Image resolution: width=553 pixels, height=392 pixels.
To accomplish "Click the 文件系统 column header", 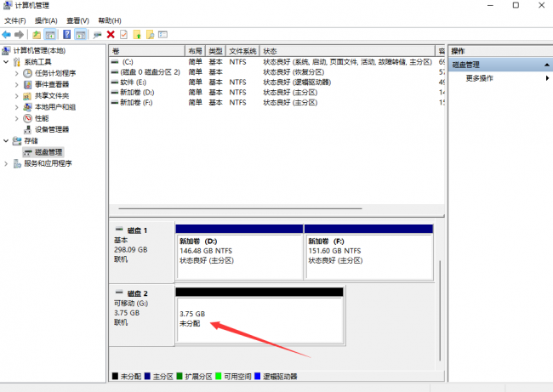I will tap(243, 51).
